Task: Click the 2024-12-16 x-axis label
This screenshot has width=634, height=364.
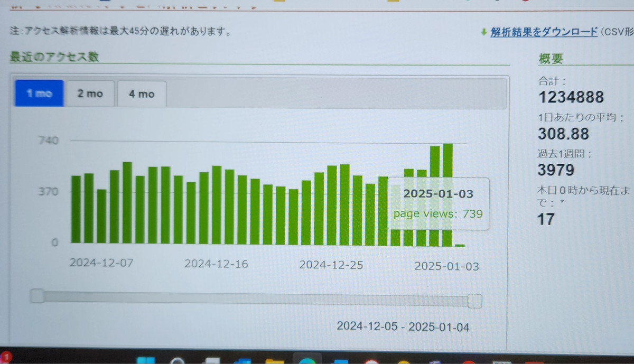Action: pyautogui.click(x=216, y=263)
